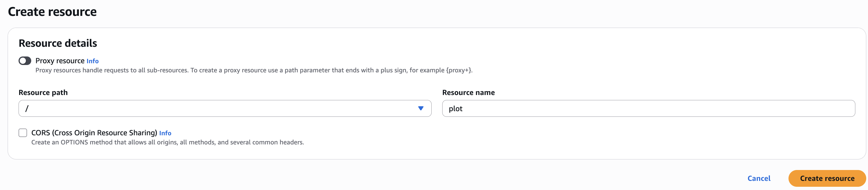Click the "Resource name" field label

tap(468, 93)
